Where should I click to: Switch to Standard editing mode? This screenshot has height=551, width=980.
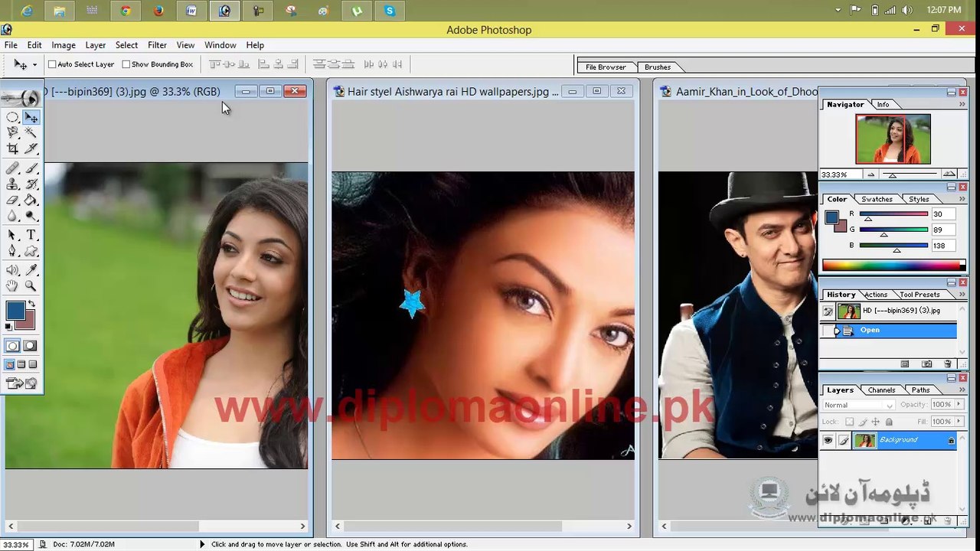pos(12,346)
